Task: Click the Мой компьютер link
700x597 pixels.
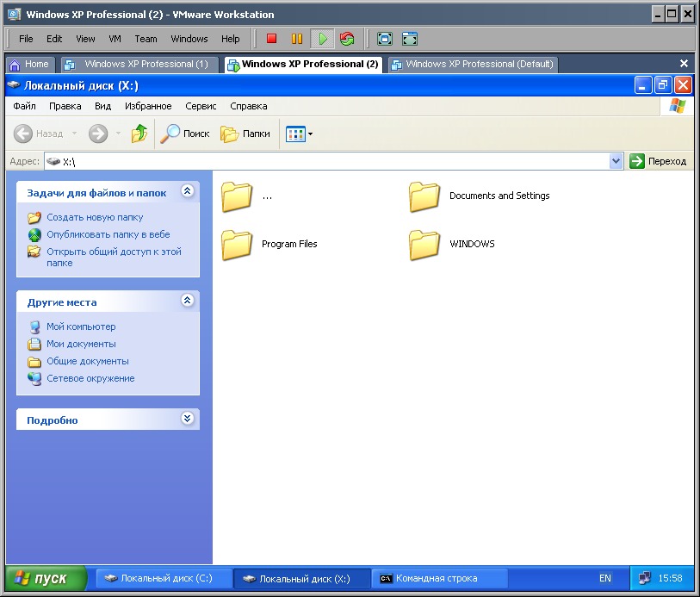Action: (81, 326)
